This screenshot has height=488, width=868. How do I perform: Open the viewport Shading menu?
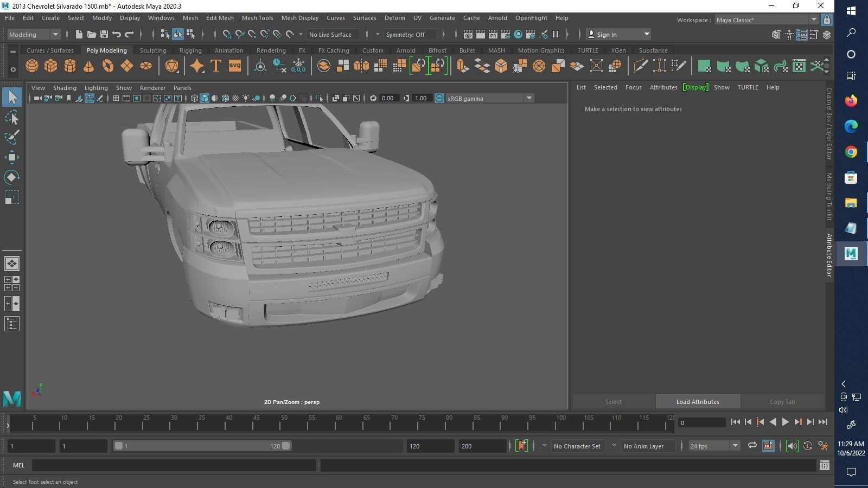(x=65, y=87)
